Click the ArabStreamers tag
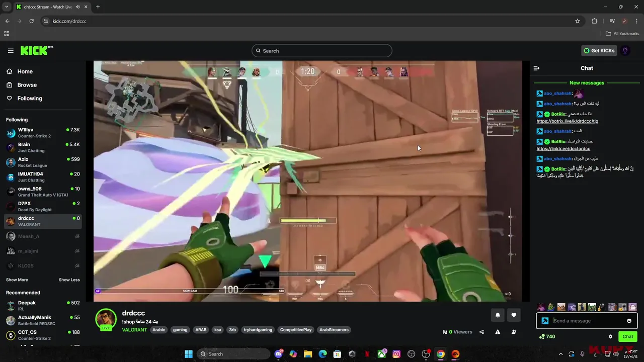 (334, 330)
